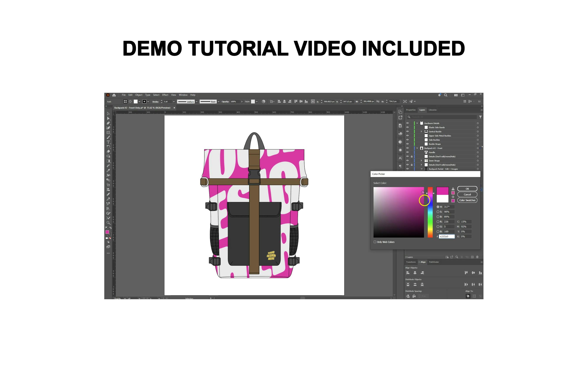Open the Window menu

183,95
